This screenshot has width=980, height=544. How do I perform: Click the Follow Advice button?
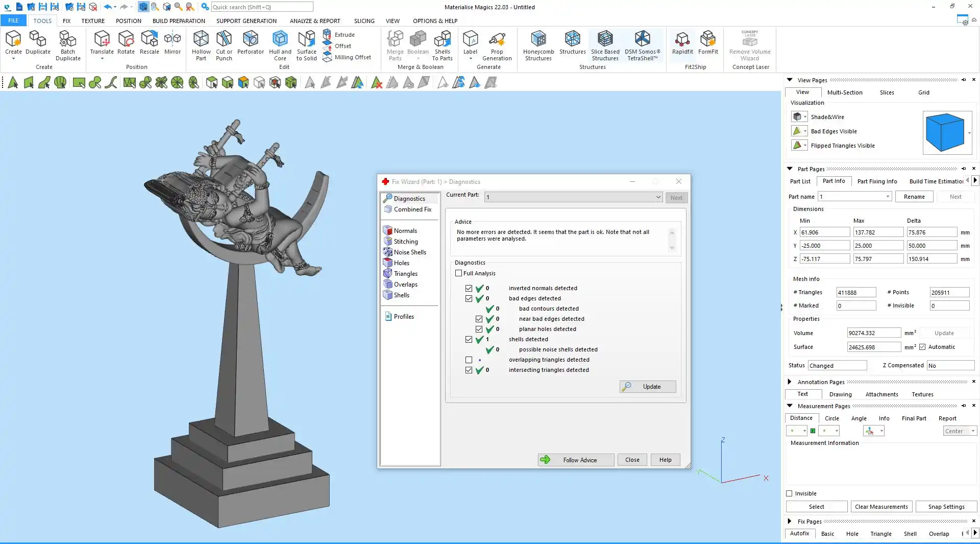click(576, 460)
